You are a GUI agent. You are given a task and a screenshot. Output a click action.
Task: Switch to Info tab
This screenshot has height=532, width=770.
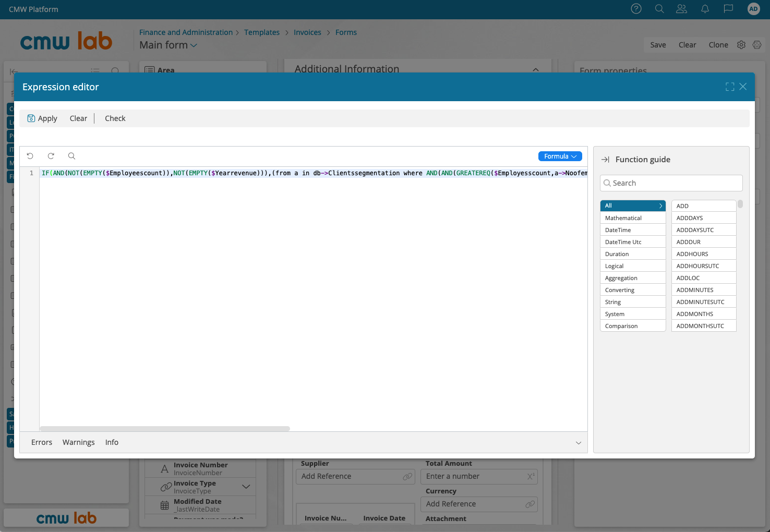pyautogui.click(x=112, y=442)
